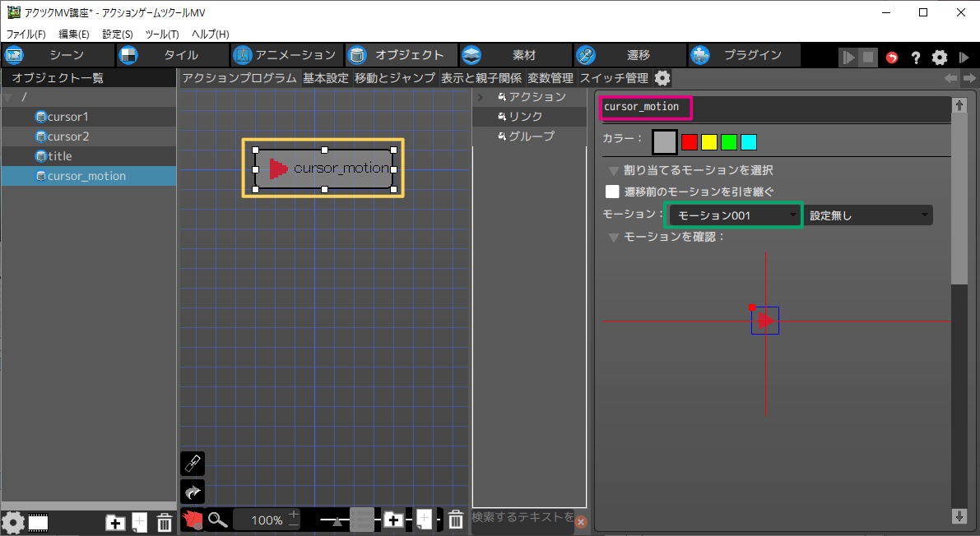Image resolution: width=980 pixels, height=536 pixels.
Task: Switch to the 基本設定 tab
Action: (325, 78)
